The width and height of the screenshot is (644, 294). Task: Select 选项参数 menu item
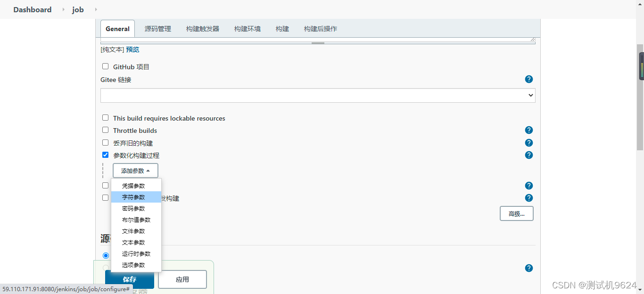(136, 265)
